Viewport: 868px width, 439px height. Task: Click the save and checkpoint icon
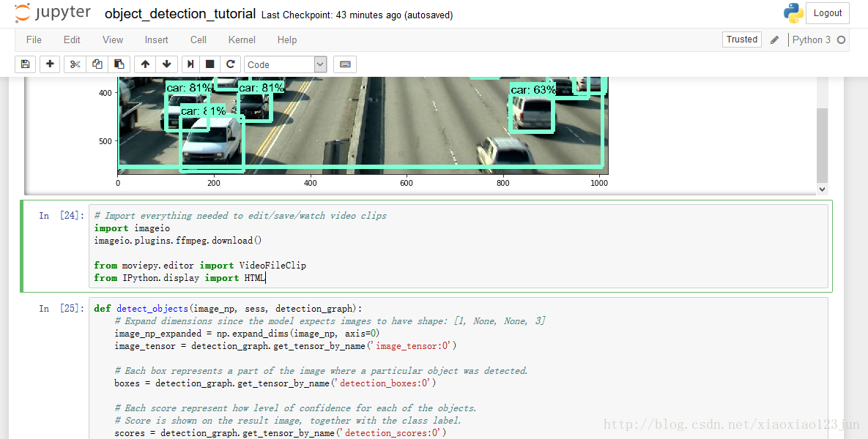point(25,64)
